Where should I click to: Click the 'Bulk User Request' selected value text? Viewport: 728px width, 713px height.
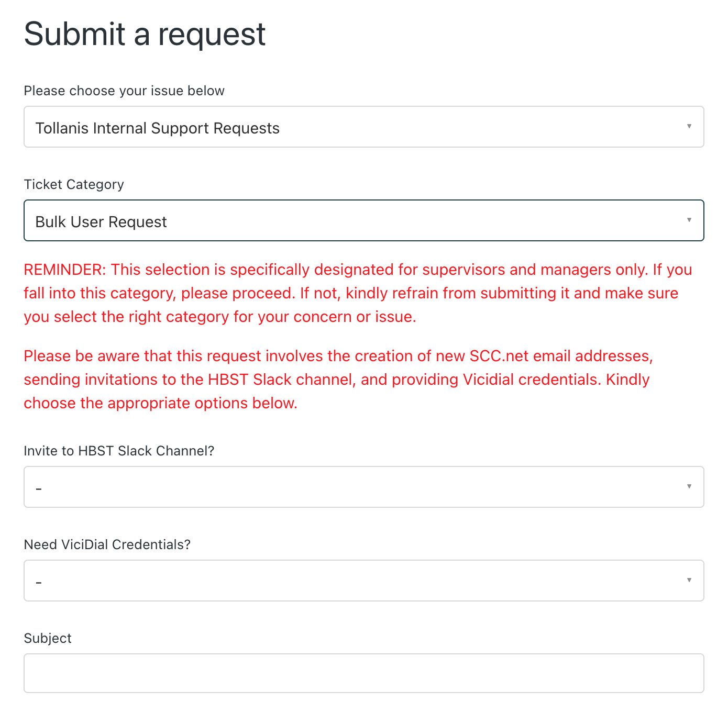101,222
